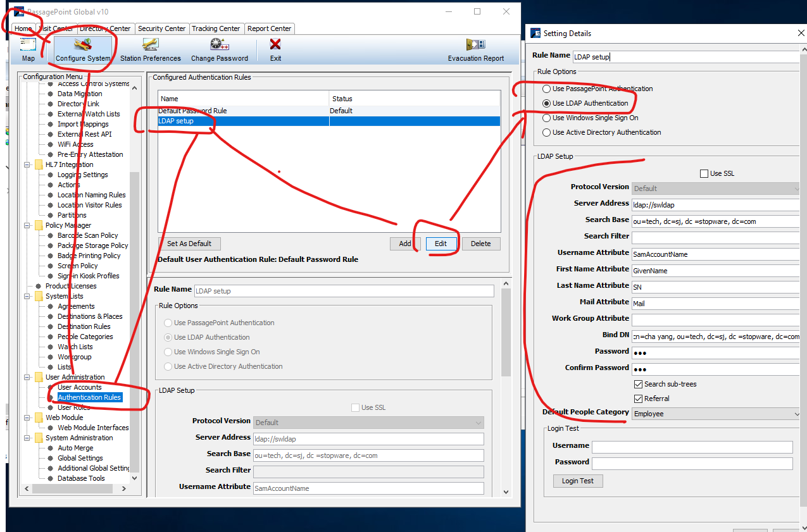Choose Use Windows Single Sign On in Setting Details
This screenshot has height=532, width=807.
pos(547,118)
